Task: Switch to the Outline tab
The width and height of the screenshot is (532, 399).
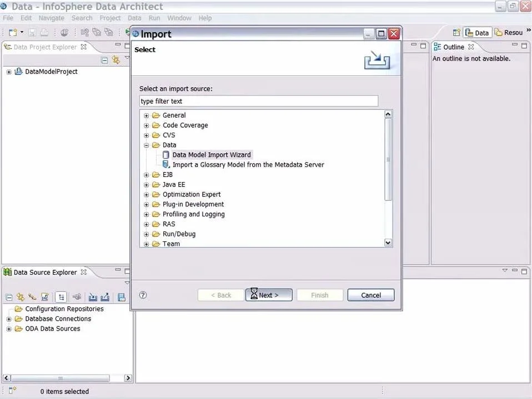Action: click(x=454, y=47)
